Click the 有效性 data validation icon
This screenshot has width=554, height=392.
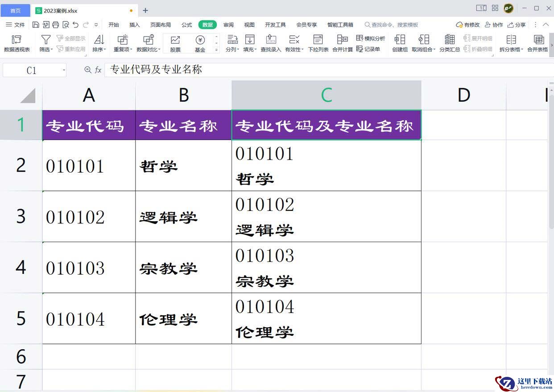coord(294,40)
